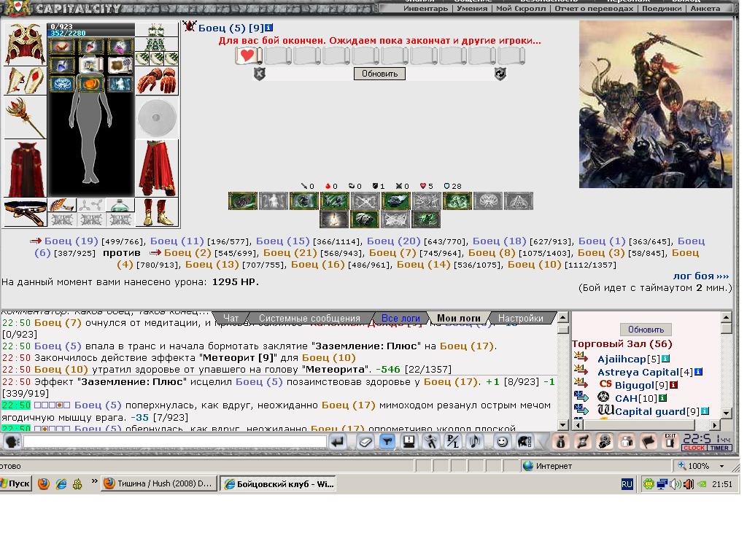Image resolution: width=747 pixels, height=560 pixels.
Task: Click the eraser clear chat icon
Action: point(365,442)
